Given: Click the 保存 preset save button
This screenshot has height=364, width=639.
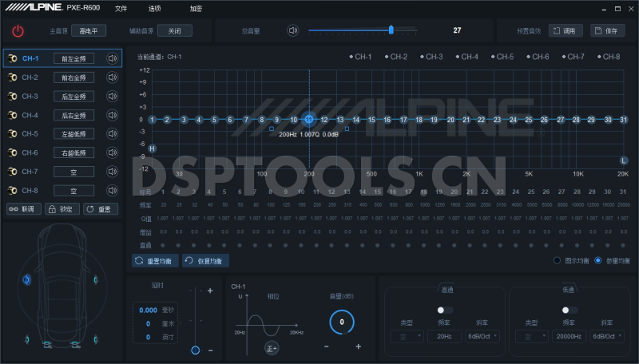Looking at the screenshot, I should 607,30.
